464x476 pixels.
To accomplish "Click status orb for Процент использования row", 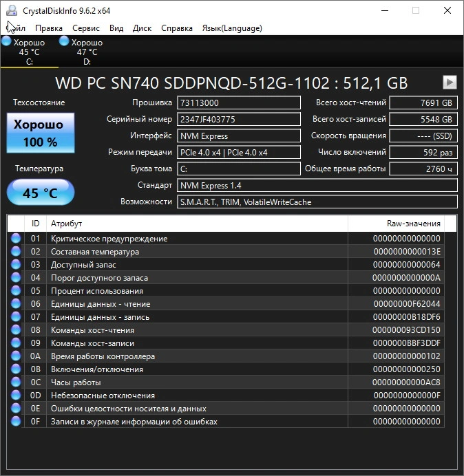I will pos(16,290).
